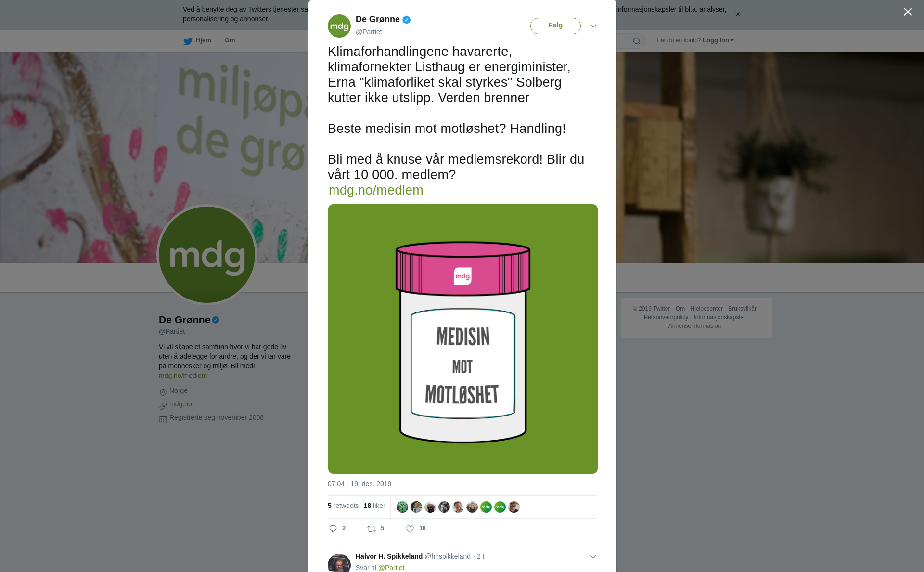Show the 18 liker list

pos(374,506)
